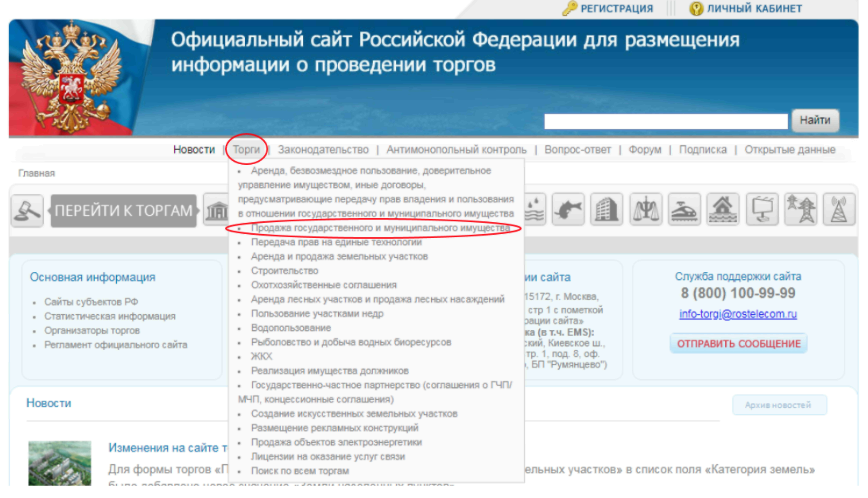Click the apartment building ЖКХ icon
Image resolution: width=868 pixels, height=498 pixels.
pos(606,210)
